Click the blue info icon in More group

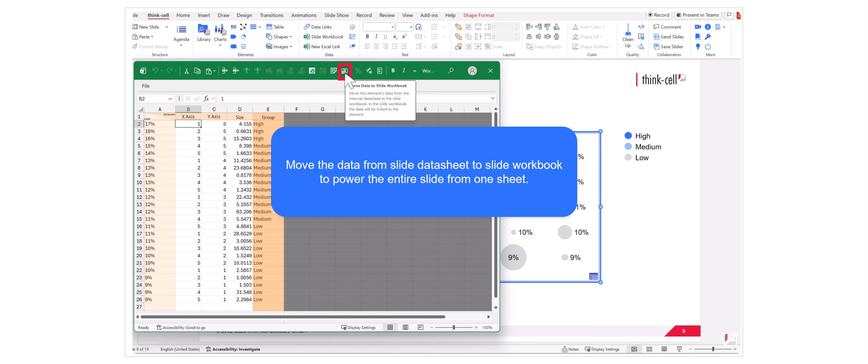708,26
